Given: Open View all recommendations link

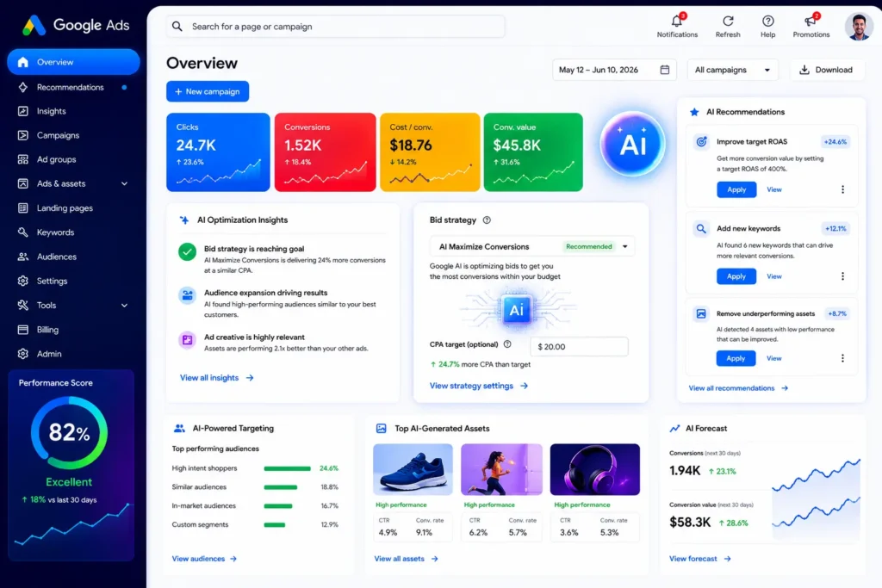Looking at the screenshot, I should (x=738, y=388).
